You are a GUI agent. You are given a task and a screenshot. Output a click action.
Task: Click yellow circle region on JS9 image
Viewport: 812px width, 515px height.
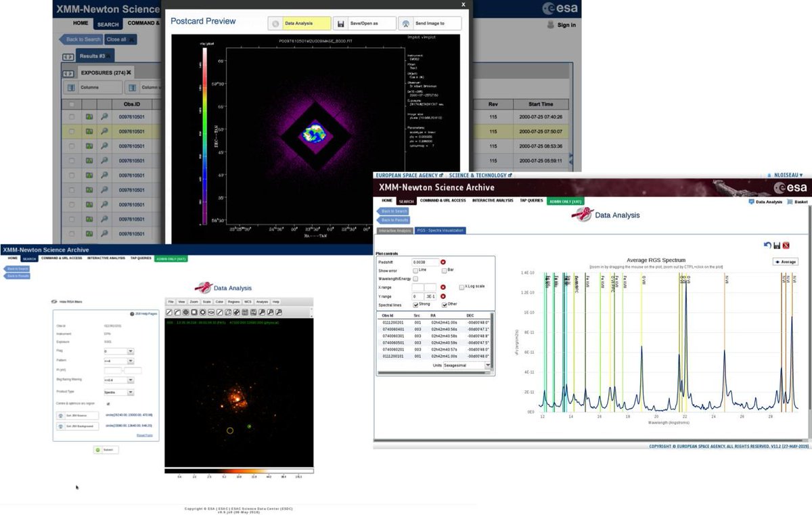pos(230,430)
